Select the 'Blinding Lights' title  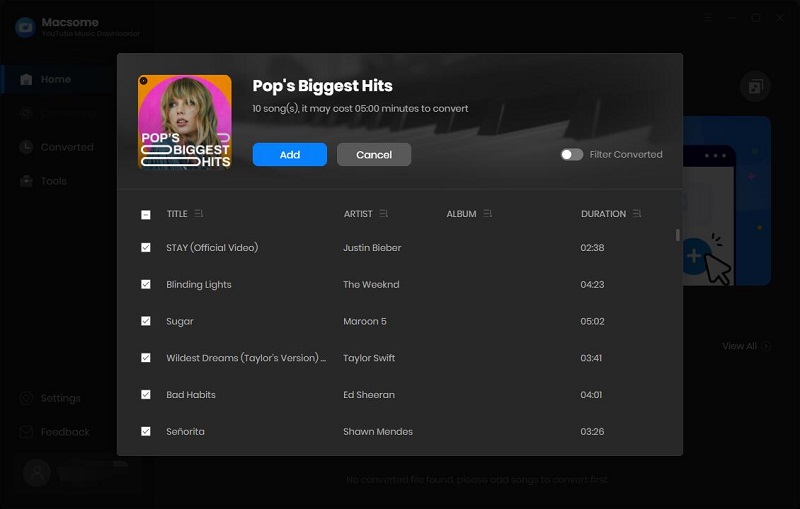[x=198, y=285]
